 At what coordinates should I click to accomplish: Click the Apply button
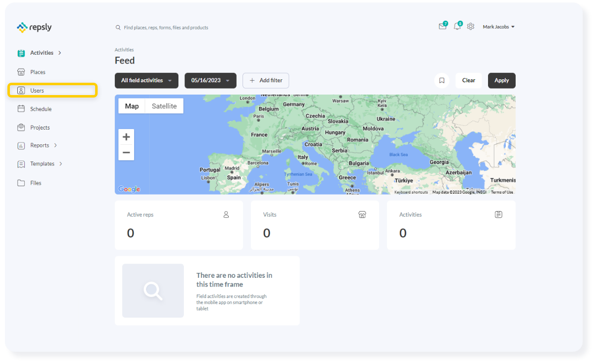502,80
